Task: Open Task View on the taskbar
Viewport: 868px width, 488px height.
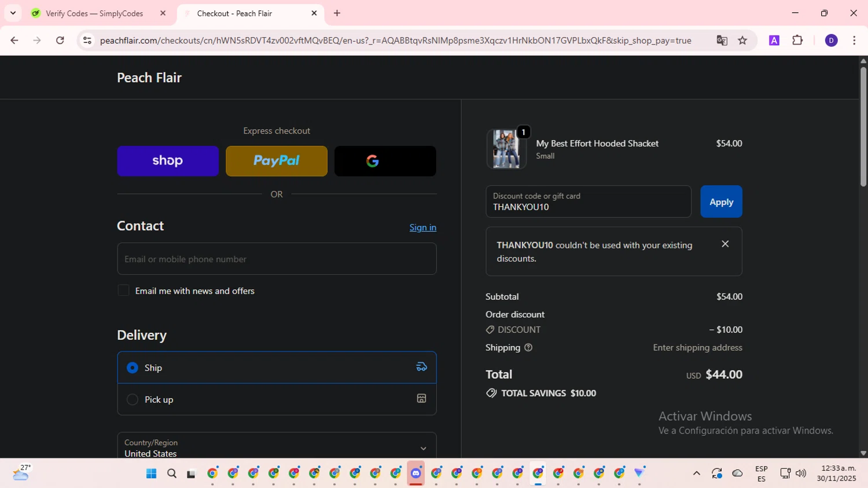Action: click(x=192, y=474)
